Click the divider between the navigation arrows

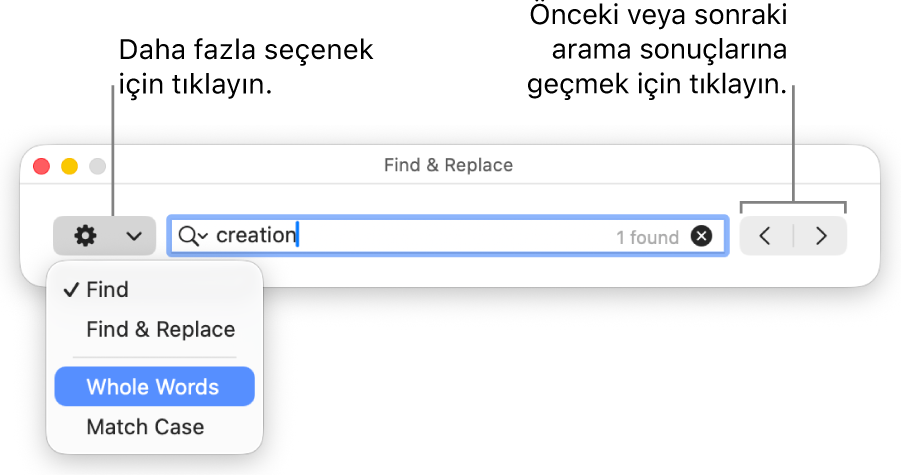(793, 236)
